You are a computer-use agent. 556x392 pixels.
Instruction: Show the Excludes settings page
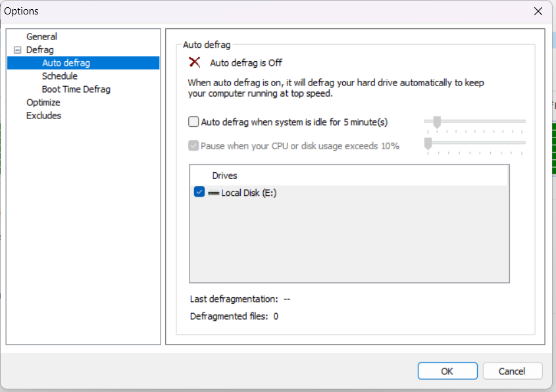click(43, 116)
